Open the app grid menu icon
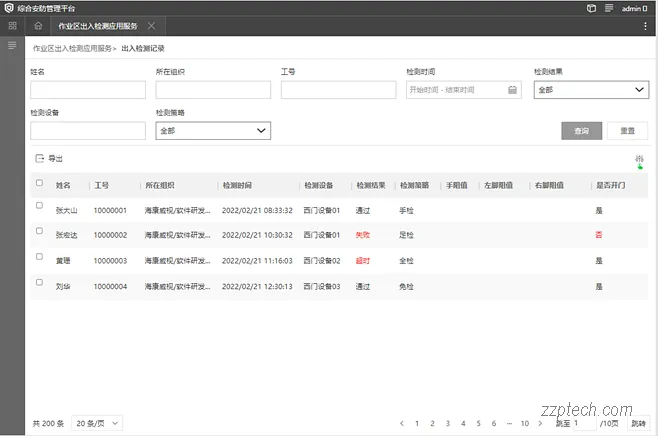The image size is (658, 436). click(x=12, y=26)
